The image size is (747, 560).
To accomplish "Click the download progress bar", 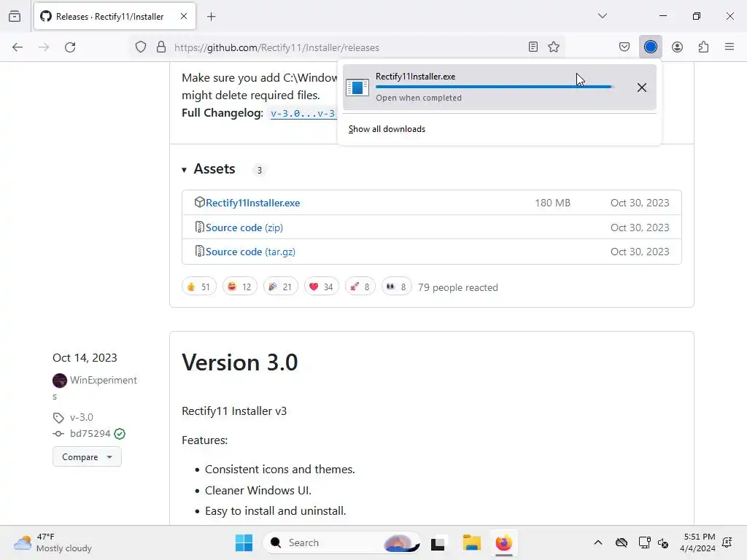I will pyautogui.click(x=494, y=87).
